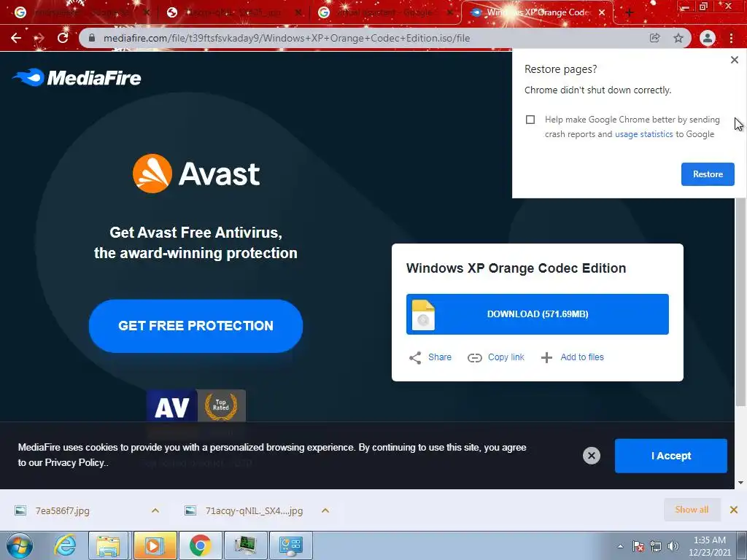Bookmark this page with the star icon
The image size is (747, 560).
click(678, 38)
